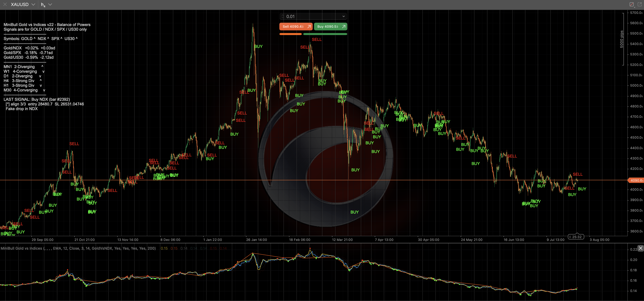Viewport: 644px width, 301px height.
Task: Click the Sell 4090.43 button
Action: pos(296,27)
